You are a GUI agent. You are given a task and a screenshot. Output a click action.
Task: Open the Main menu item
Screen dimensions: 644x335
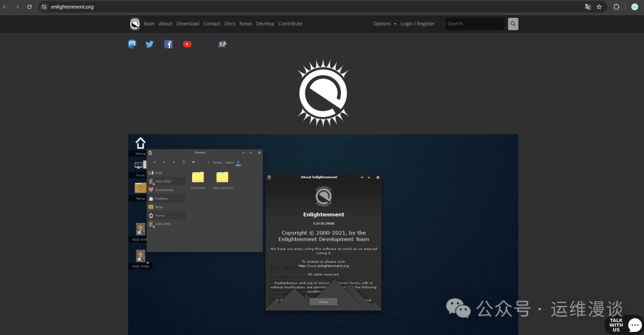[149, 24]
